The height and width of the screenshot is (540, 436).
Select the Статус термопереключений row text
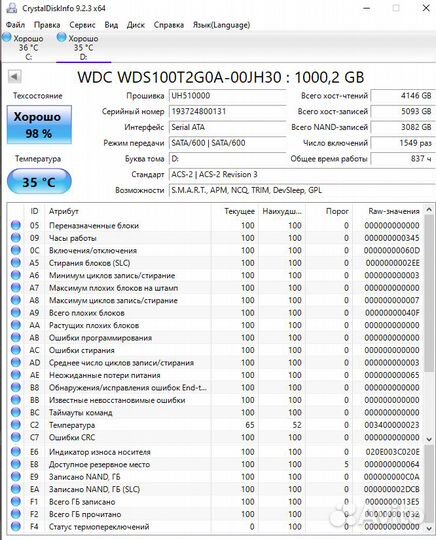99,527
